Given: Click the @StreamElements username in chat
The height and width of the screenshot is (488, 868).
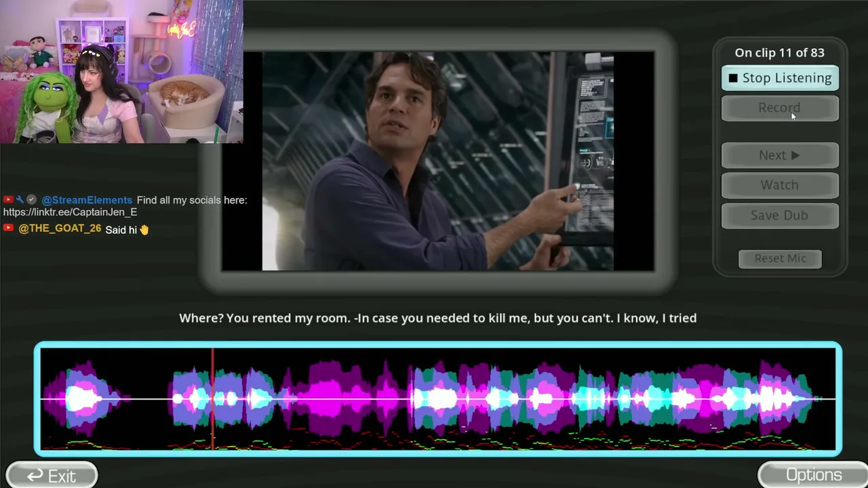Looking at the screenshot, I should tap(87, 200).
